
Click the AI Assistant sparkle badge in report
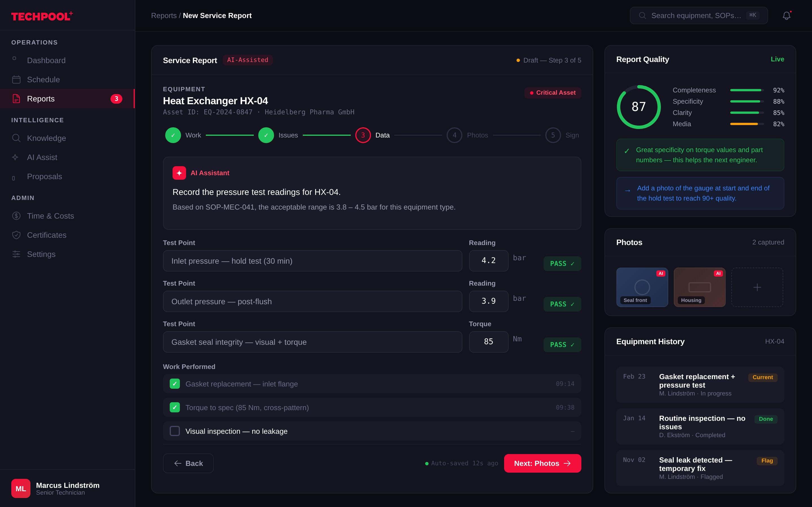tap(180, 173)
